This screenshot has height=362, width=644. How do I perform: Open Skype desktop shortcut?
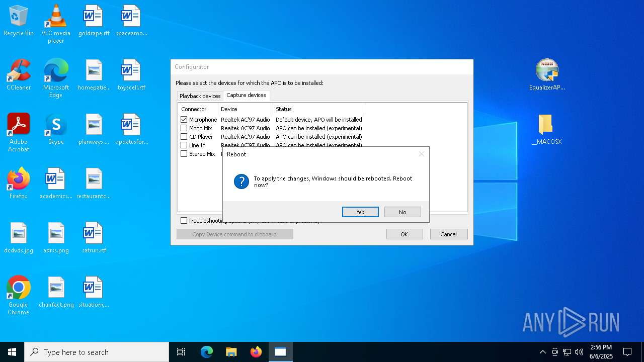pyautogui.click(x=56, y=130)
